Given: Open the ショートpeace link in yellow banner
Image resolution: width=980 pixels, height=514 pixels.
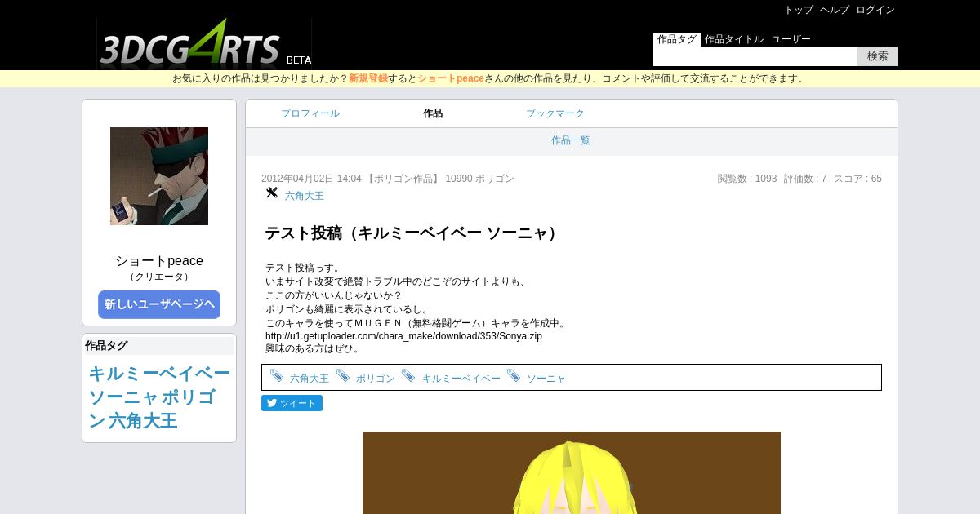Looking at the screenshot, I should (x=451, y=79).
